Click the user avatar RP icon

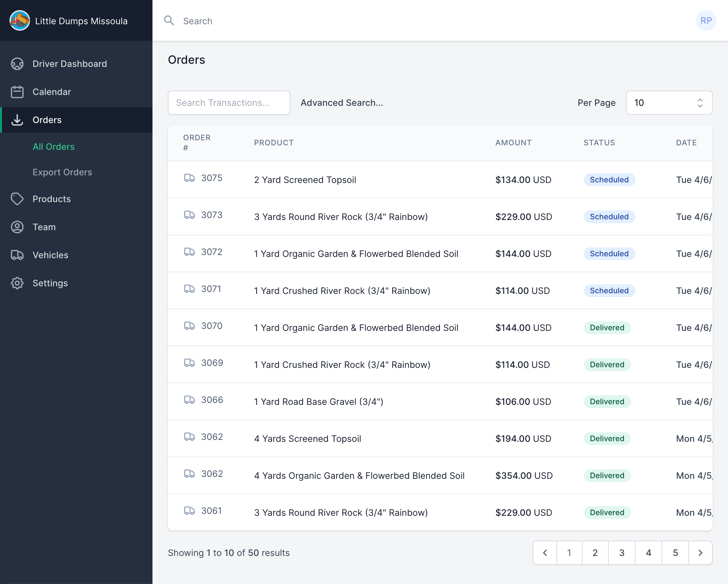[705, 20]
